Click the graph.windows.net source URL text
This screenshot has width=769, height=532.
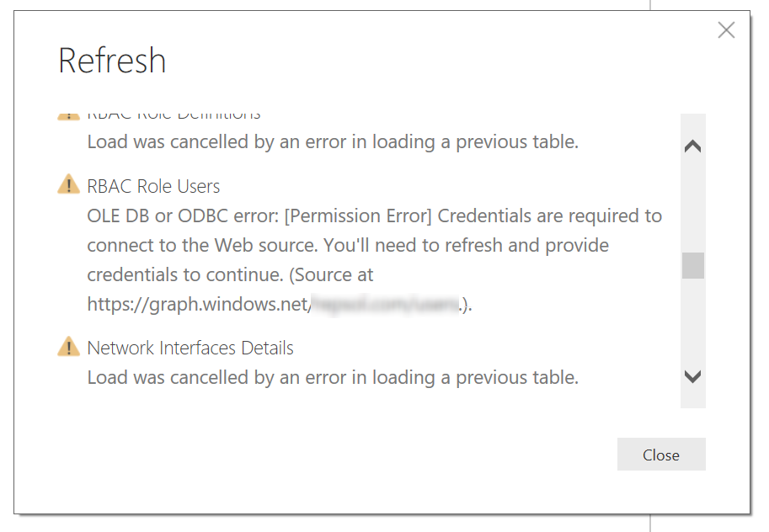click(x=199, y=305)
